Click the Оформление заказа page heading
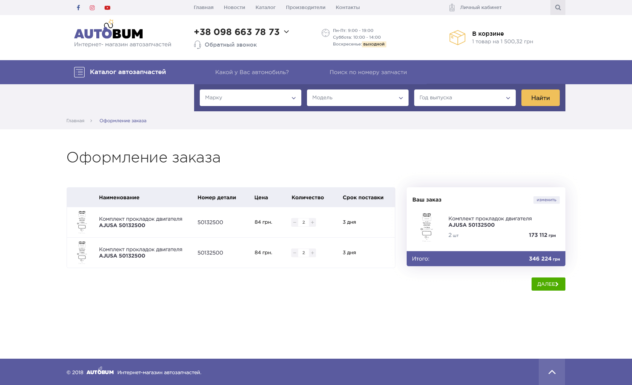The image size is (632, 385). [143, 157]
